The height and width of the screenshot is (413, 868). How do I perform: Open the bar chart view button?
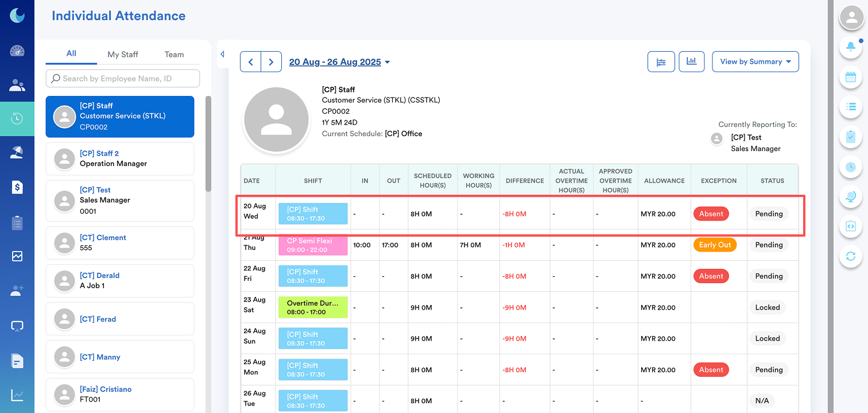[x=692, y=61]
